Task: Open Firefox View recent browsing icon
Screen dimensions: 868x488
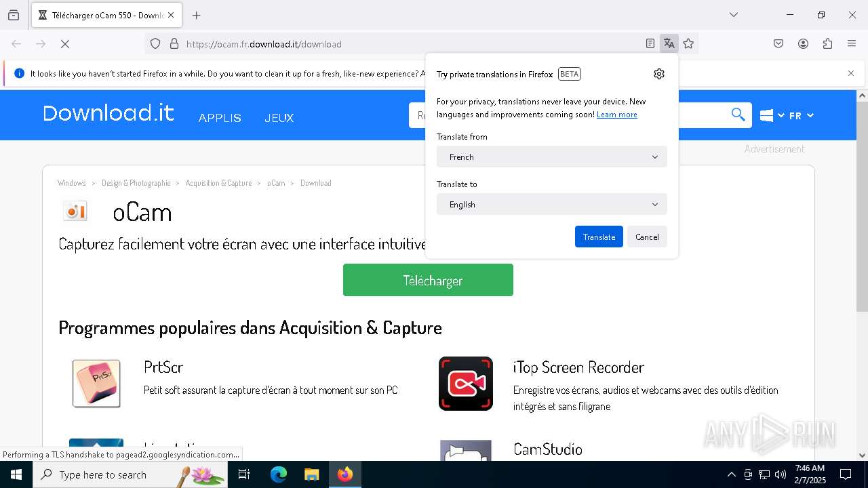Action: 14,15
